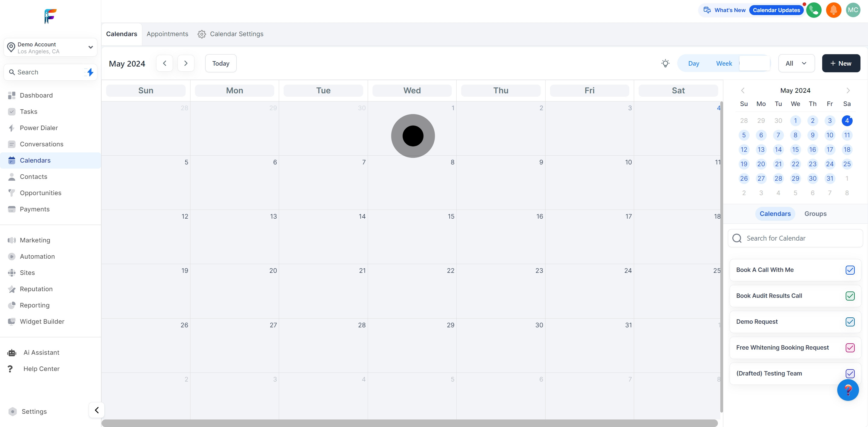Image resolution: width=868 pixels, height=427 pixels.
Task: Click the lightbulb icon near Day/Week toggle
Action: [665, 63]
